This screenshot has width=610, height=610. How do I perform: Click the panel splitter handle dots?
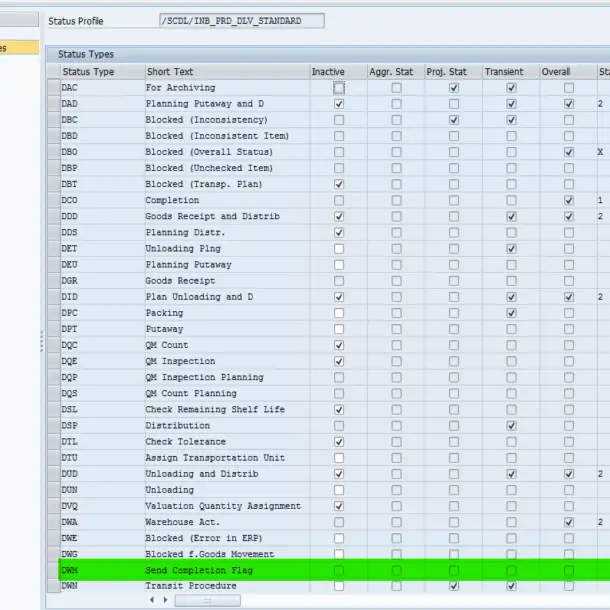[42, 342]
